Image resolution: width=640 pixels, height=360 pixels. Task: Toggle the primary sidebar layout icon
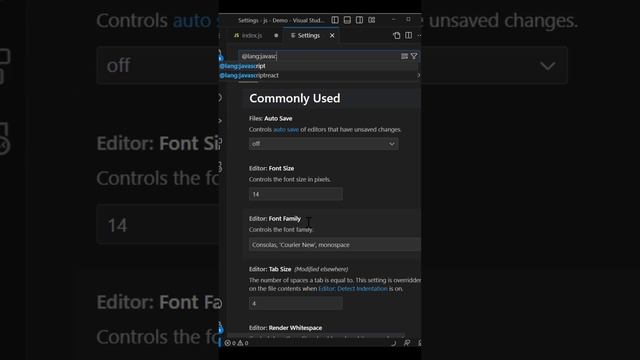[x=335, y=20]
